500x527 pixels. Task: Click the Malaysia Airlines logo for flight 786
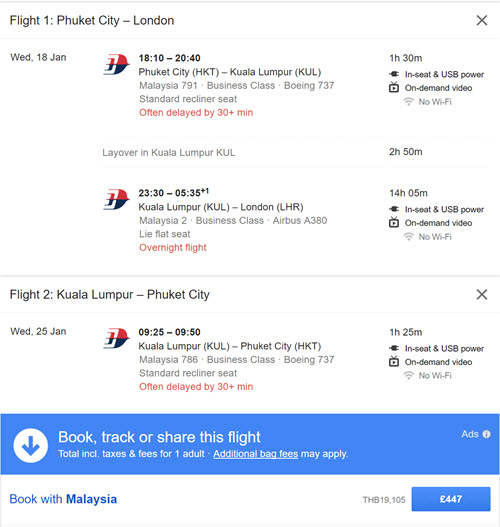click(116, 338)
